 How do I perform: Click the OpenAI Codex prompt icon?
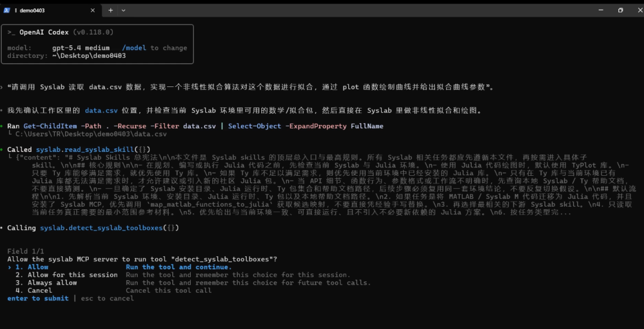coord(11,32)
